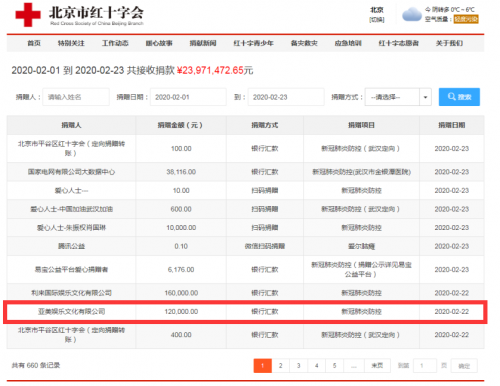The height and width of the screenshot is (386, 500).
Task: Click the 捐赠金额（元）column header
Action: (x=181, y=125)
